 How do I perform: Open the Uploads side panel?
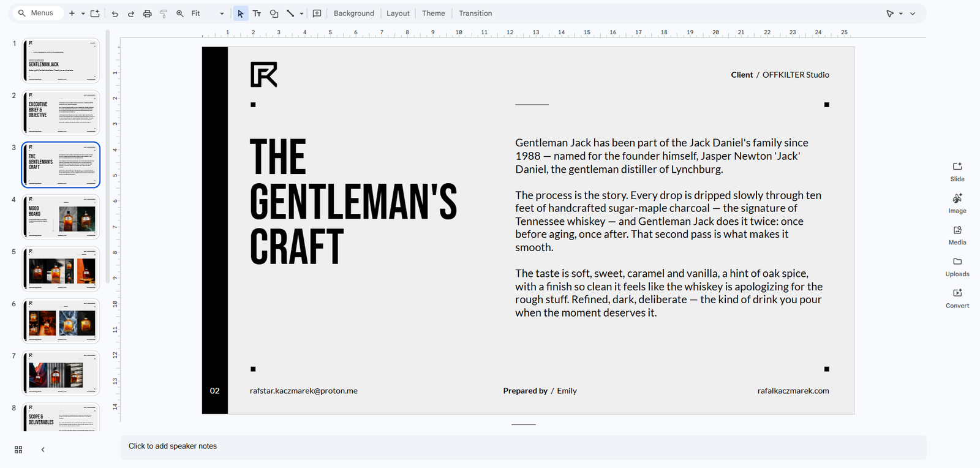(x=957, y=266)
